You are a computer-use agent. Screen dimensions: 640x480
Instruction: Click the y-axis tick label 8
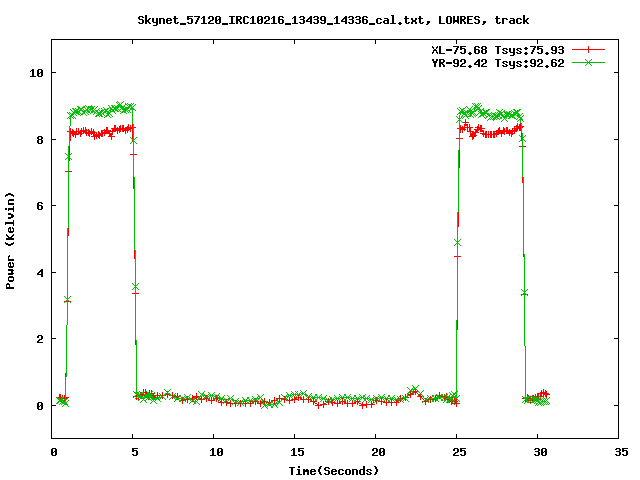(x=40, y=140)
